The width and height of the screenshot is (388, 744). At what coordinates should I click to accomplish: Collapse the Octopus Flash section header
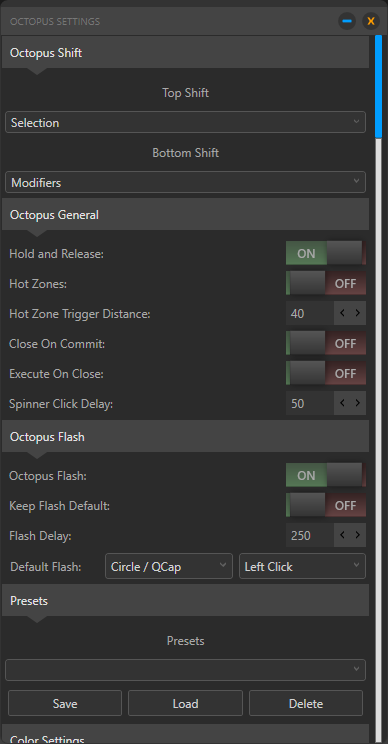(185, 437)
